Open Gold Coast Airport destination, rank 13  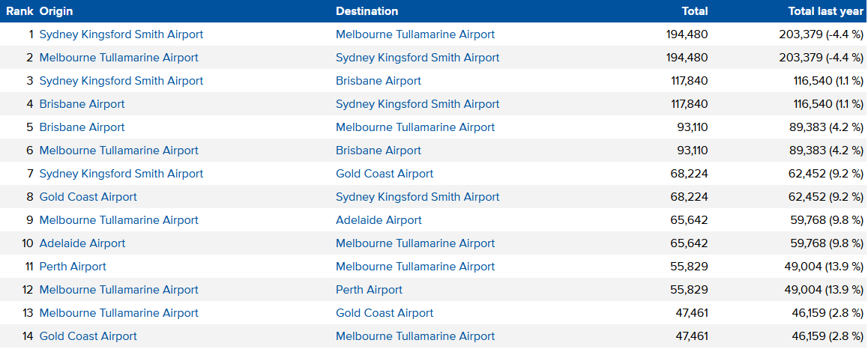pos(385,313)
